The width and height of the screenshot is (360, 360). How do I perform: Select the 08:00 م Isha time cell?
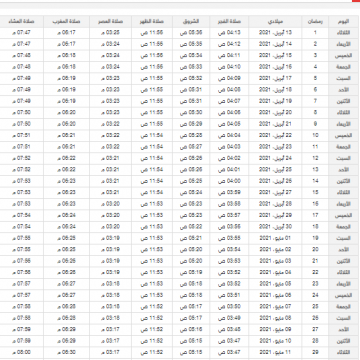[21, 352]
